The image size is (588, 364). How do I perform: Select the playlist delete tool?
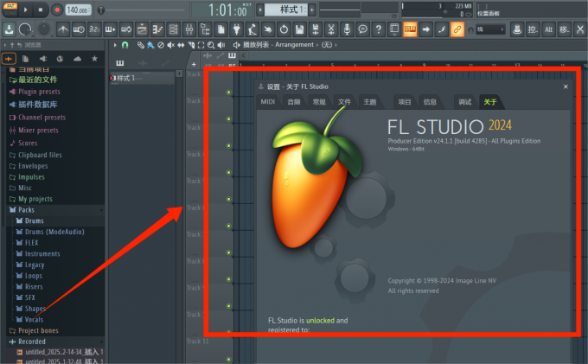tap(161, 45)
